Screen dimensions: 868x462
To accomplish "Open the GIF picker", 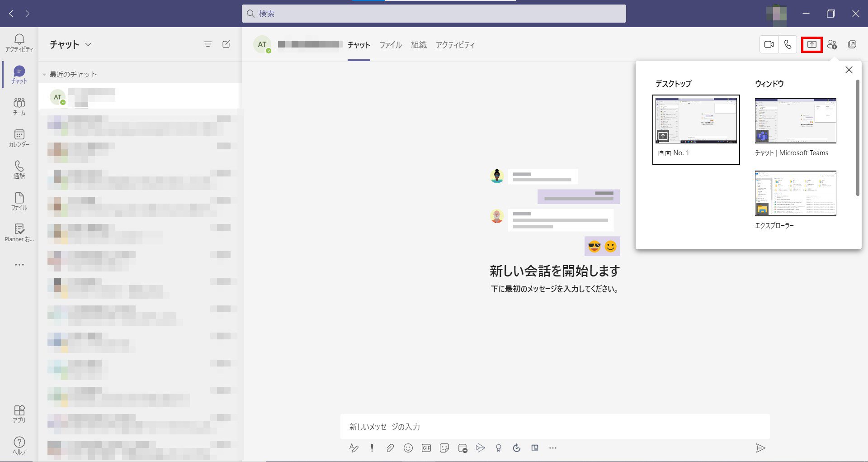I will click(426, 448).
